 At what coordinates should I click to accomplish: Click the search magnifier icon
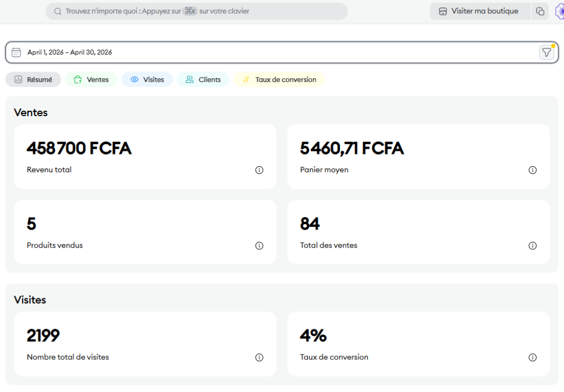pyautogui.click(x=57, y=11)
